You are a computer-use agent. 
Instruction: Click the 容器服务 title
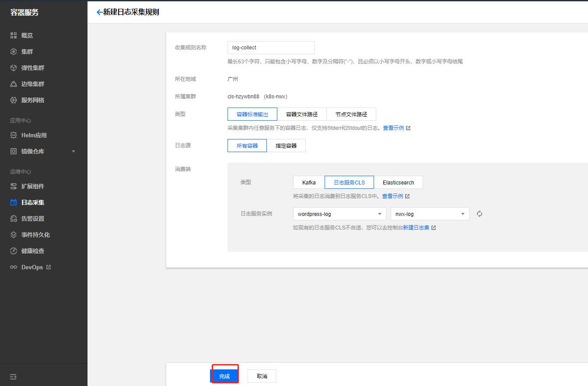tap(24, 12)
